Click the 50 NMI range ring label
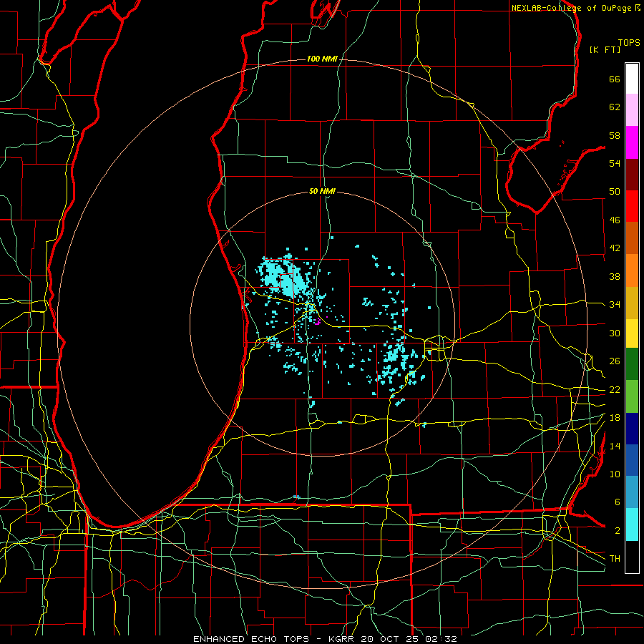The height and width of the screenshot is (644, 644). (322, 191)
